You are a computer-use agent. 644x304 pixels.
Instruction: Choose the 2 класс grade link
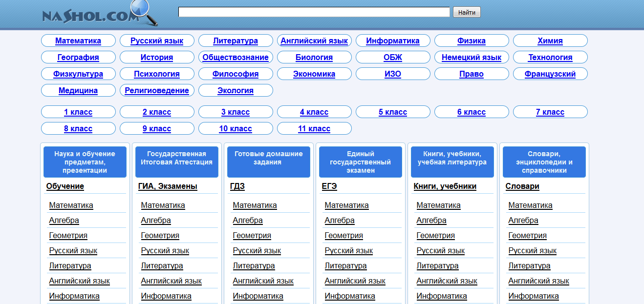pos(157,112)
